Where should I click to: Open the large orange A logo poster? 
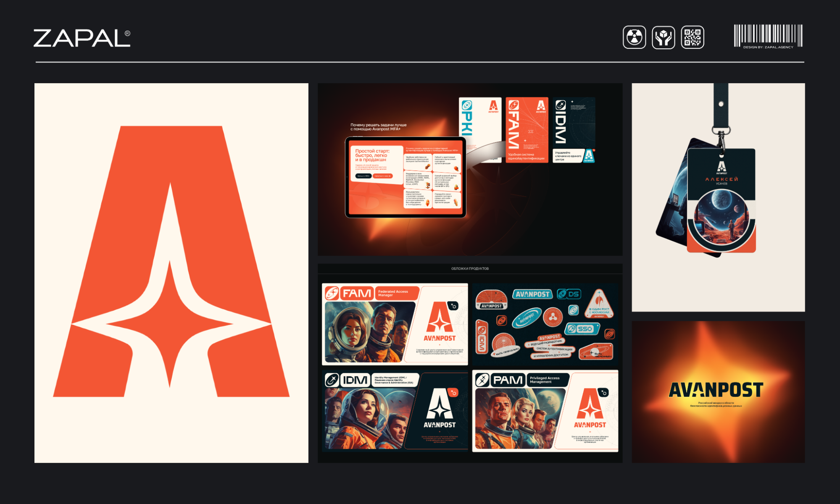[171, 273]
